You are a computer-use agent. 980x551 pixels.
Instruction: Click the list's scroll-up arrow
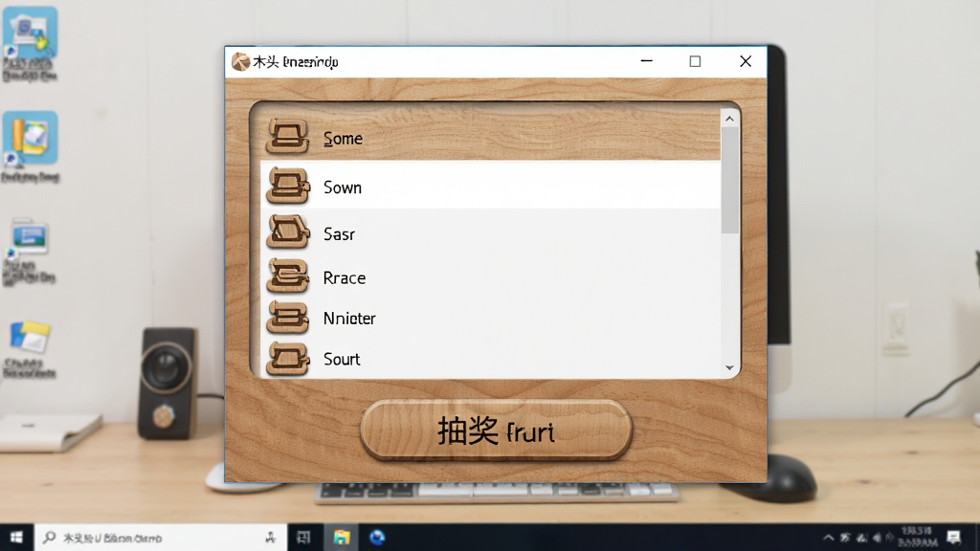(729, 119)
